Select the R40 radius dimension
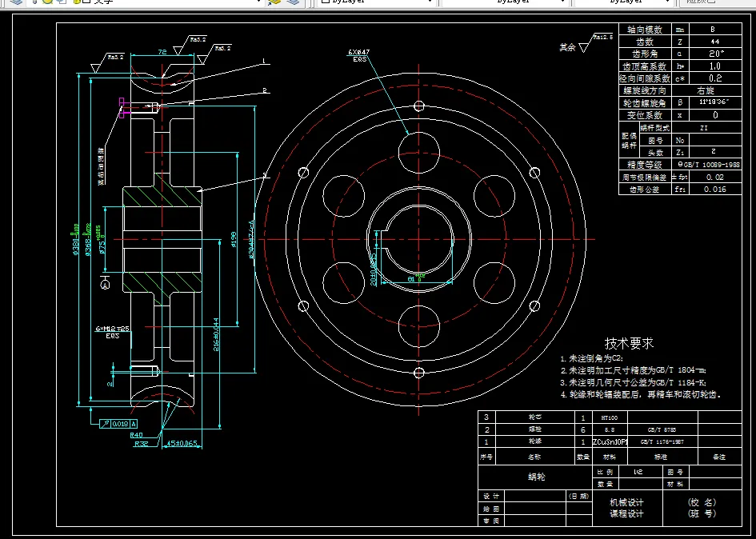Screen dimensions: 756x539 coord(137,434)
